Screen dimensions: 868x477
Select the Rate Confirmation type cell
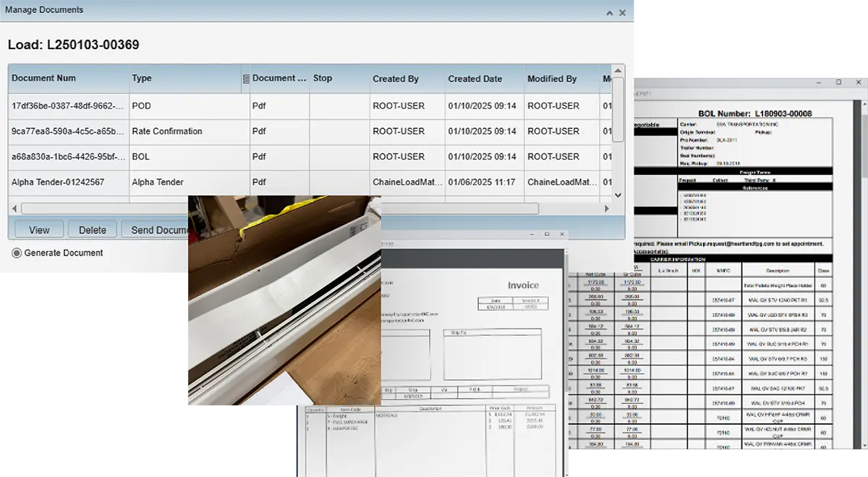[x=189, y=131]
